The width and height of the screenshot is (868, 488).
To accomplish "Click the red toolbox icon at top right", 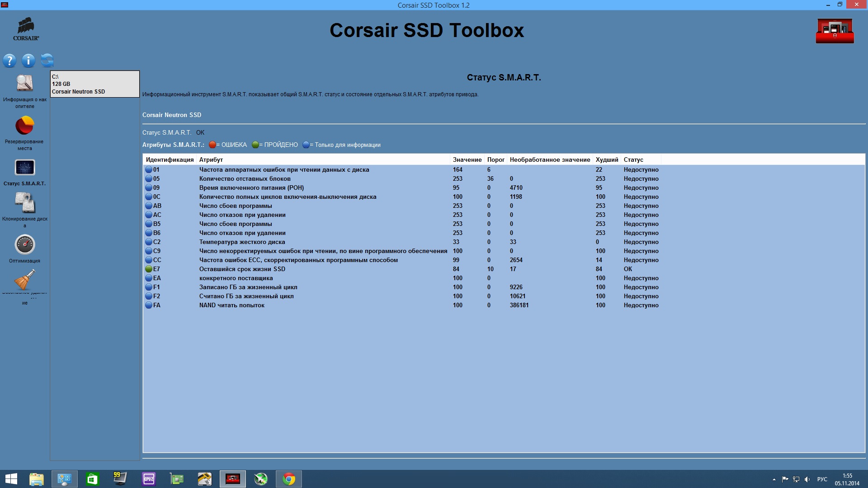I will (x=835, y=31).
